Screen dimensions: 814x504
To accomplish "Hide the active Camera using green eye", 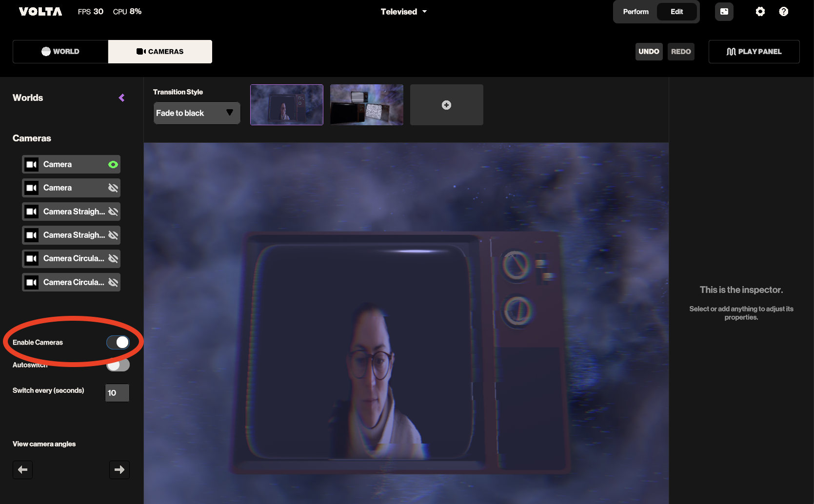I will 113,165.
